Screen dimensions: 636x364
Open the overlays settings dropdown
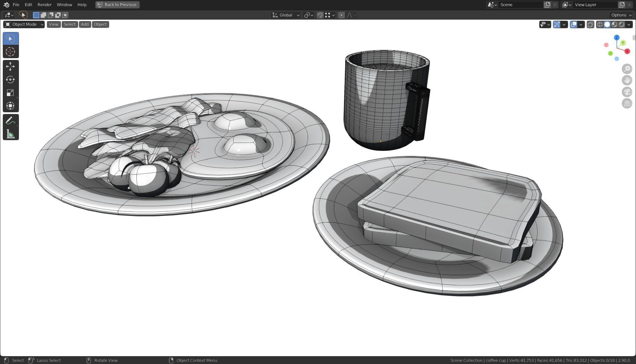click(581, 24)
